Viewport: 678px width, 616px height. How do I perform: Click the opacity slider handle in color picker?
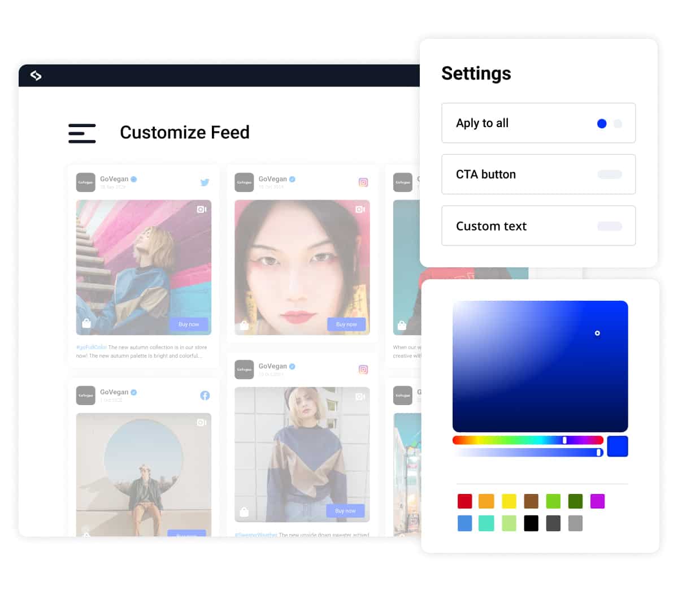599,452
